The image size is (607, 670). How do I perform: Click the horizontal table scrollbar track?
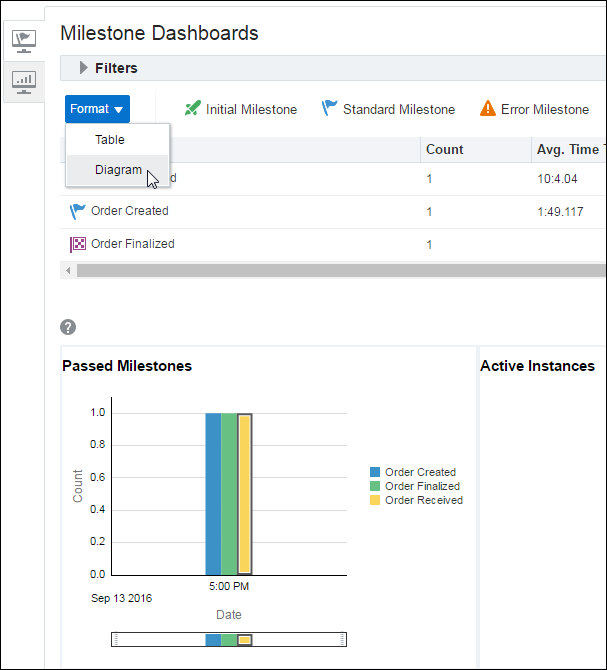[341, 270]
